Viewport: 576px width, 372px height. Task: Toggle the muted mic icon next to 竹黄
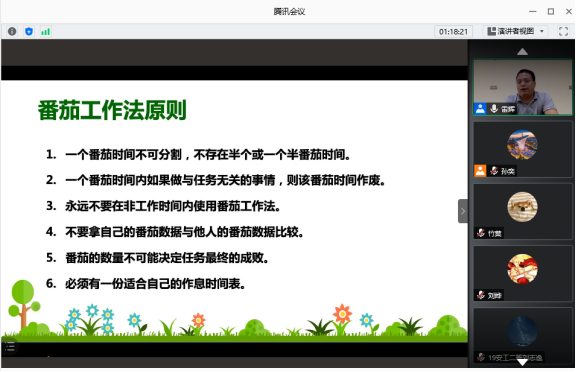tap(481, 233)
